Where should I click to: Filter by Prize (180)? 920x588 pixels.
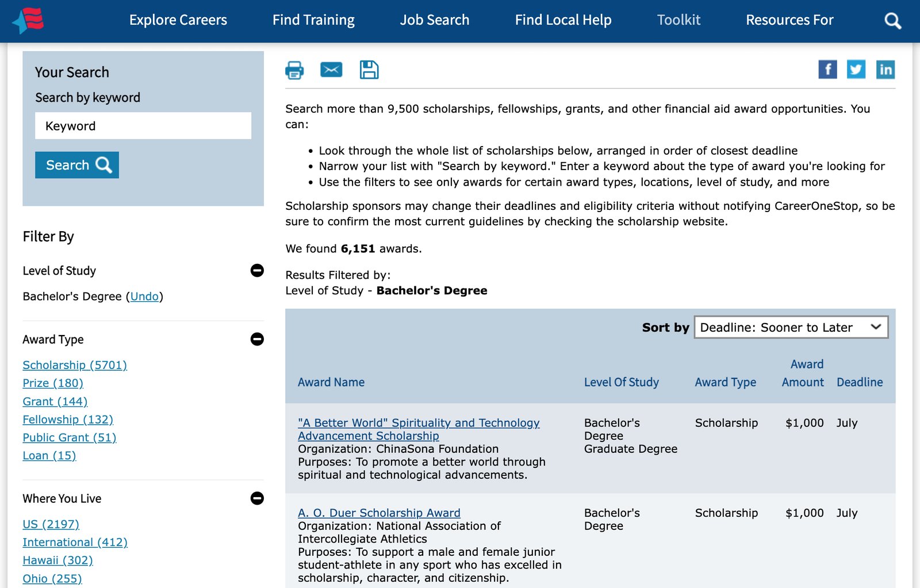click(x=53, y=383)
